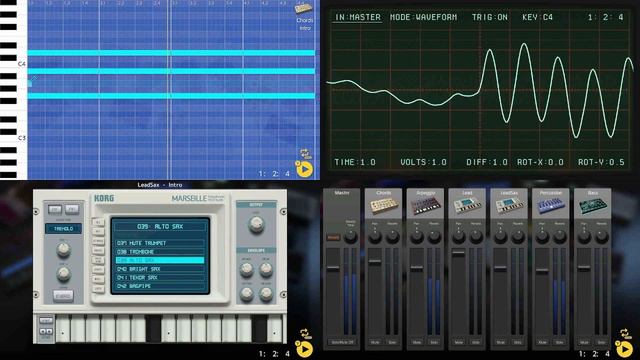Solo the Percussion channel
Viewport: 640px width, 360px height.
(x=560, y=342)
